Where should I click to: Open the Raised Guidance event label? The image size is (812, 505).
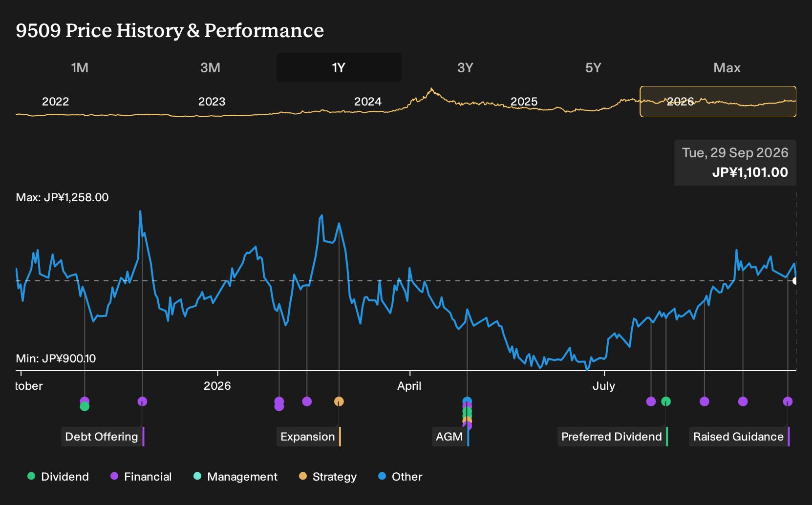740,437
